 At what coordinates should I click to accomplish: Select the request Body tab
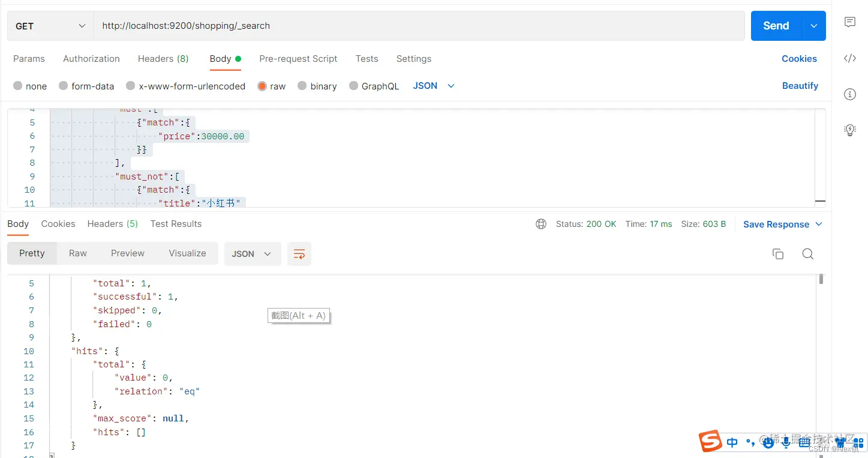point(225,59)
